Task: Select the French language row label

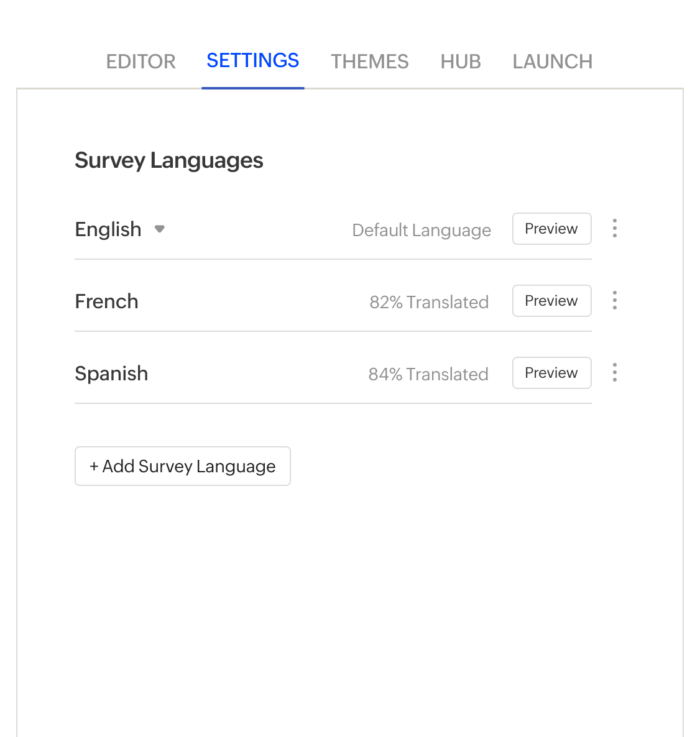Action: tap(106, 301)
